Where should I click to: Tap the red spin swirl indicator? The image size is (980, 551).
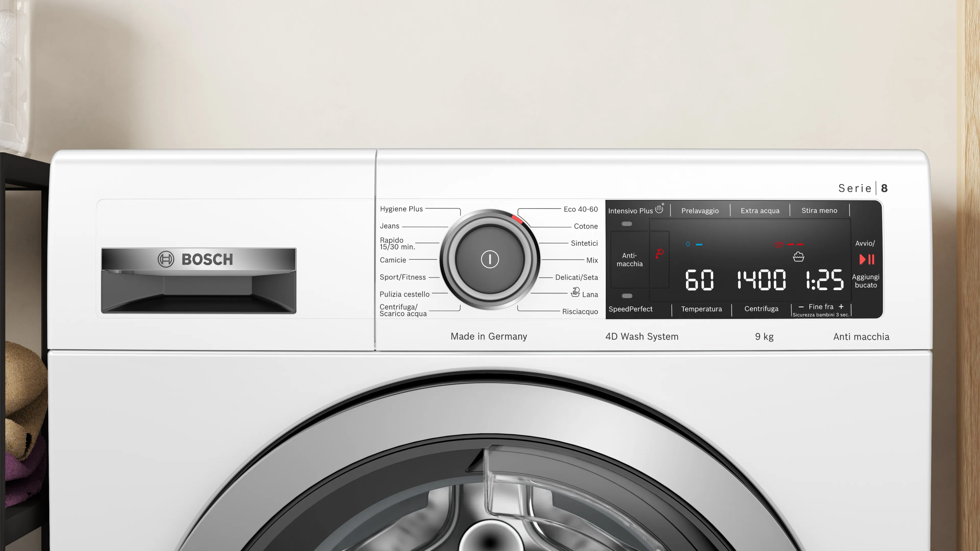click(778, 245)
